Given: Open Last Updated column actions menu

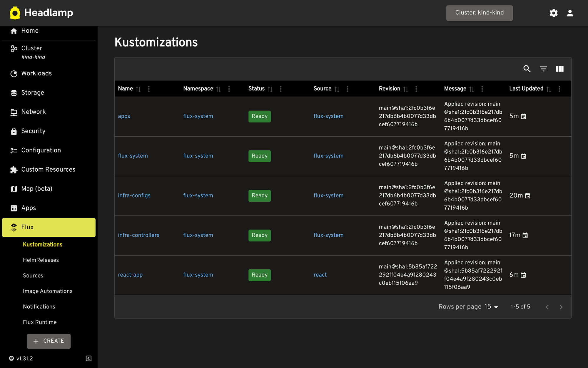Looking at the screenshot, I should click(559, 89).
